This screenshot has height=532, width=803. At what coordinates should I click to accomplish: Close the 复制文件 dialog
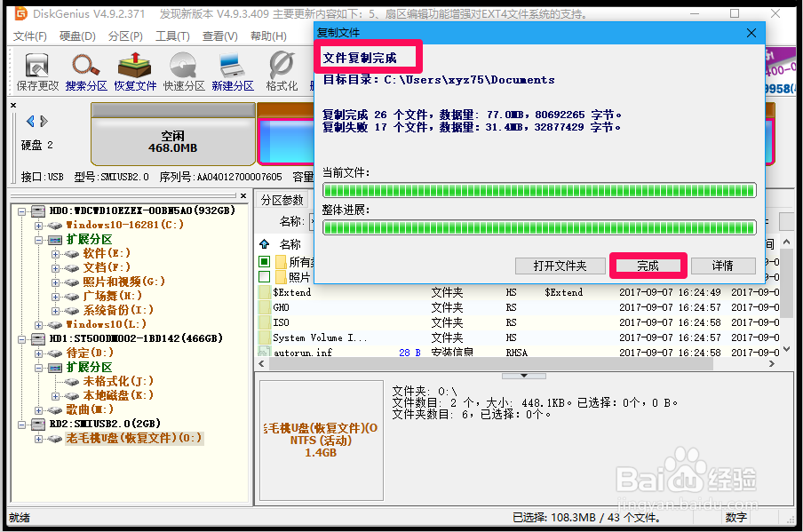coord(751,33)
